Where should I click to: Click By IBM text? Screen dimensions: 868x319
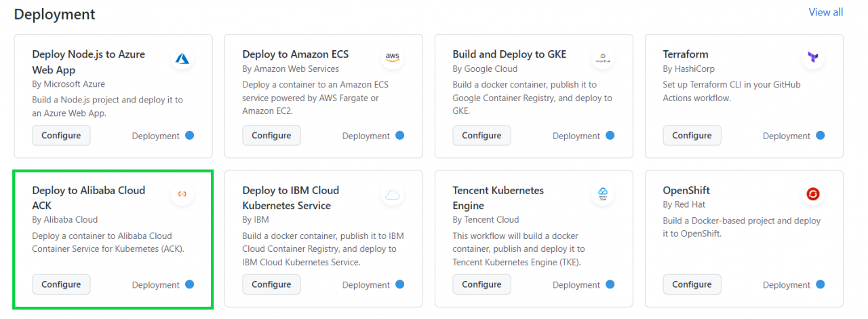click(256, 219)
